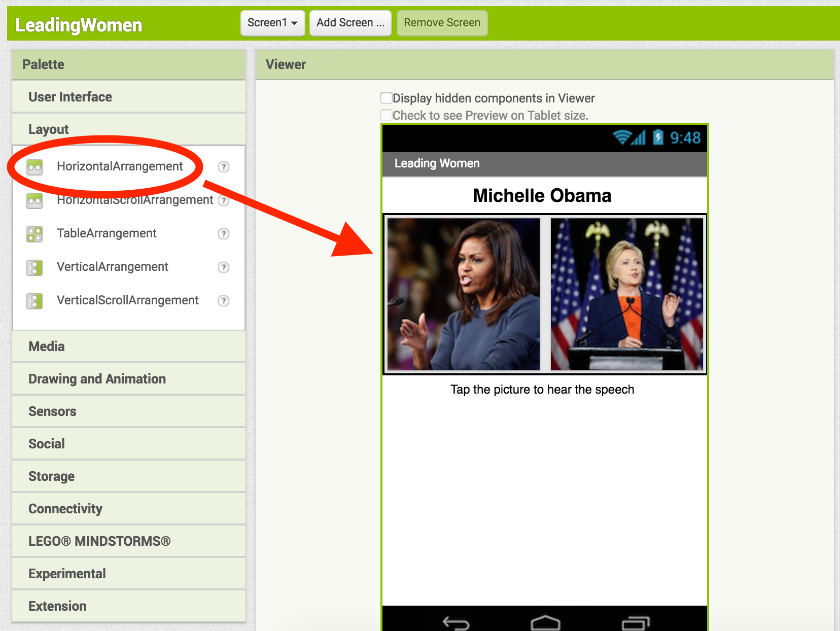Tap the Michelle Obama picture in viewer

[x=464, y=294]
